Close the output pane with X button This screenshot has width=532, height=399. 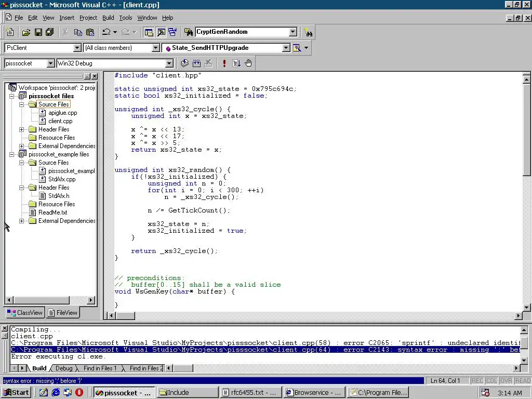(4, 328)
